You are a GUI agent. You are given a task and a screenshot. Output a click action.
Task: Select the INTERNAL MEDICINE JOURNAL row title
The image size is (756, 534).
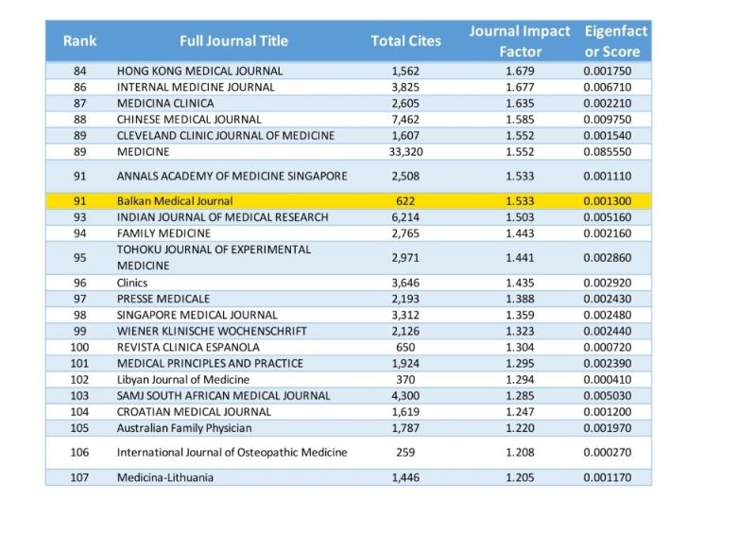point(196,87)
